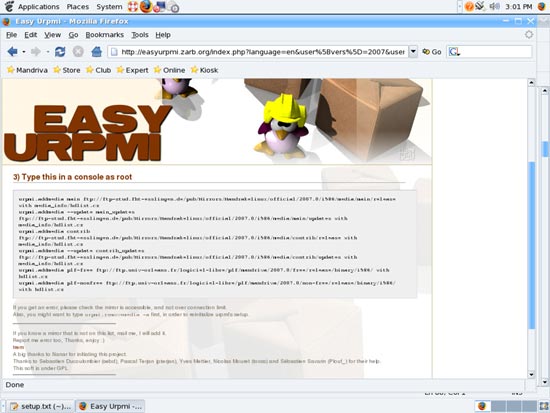Launch Firefox from the top panel icon
The height and width of the screenshot is (413, 550).
(x=146, y=7)
